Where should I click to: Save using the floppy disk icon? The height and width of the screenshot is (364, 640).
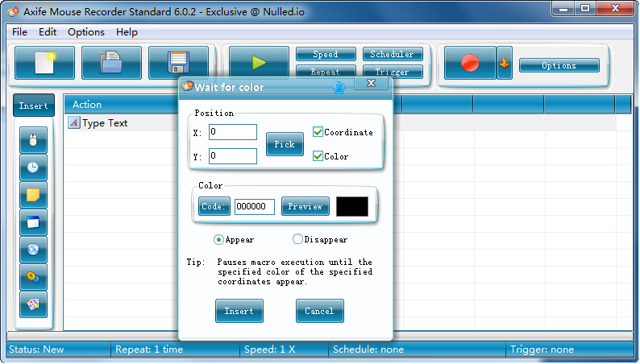click(178, 63)
